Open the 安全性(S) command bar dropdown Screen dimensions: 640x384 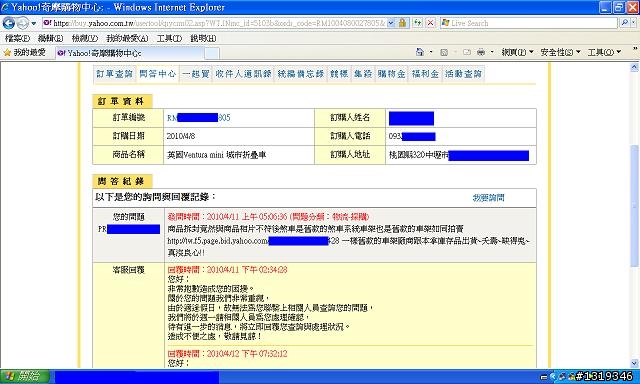pyautogui.click(x=560, y=52)
